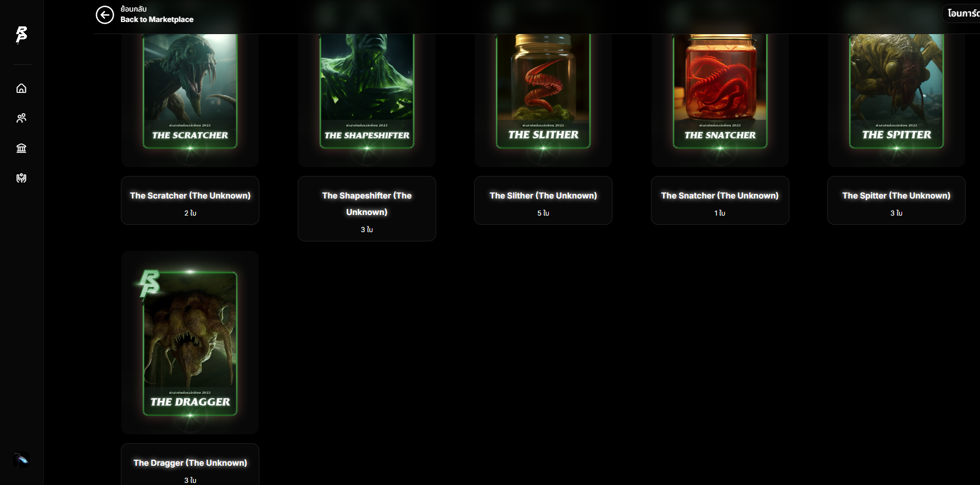Go Back to Marketplace link
980x485 pixels.
click(157, 19)
